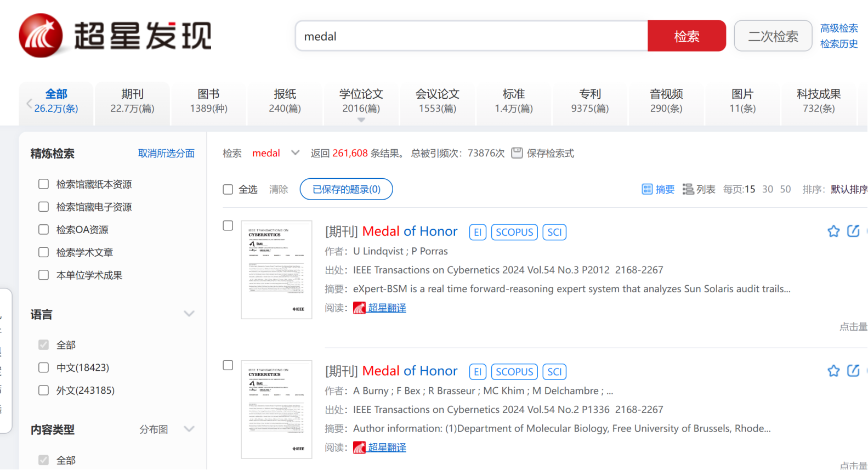Click the left arrow on category tabs
868x470 pixels.
tap(29, 103)
